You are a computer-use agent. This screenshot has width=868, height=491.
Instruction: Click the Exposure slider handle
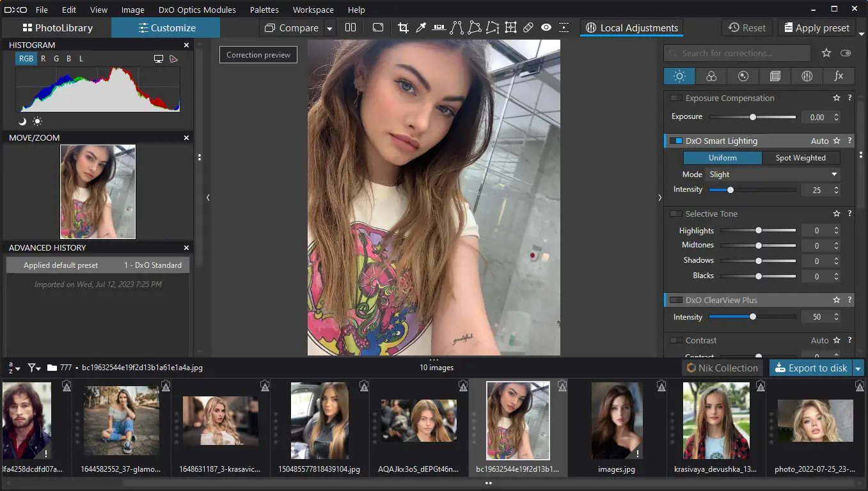click(x=753, y=117)
